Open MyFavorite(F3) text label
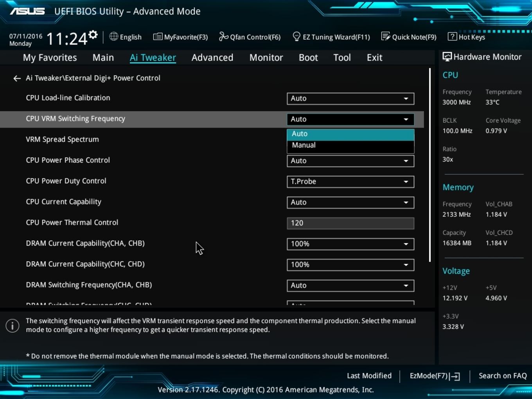 [x=186, y=37]
